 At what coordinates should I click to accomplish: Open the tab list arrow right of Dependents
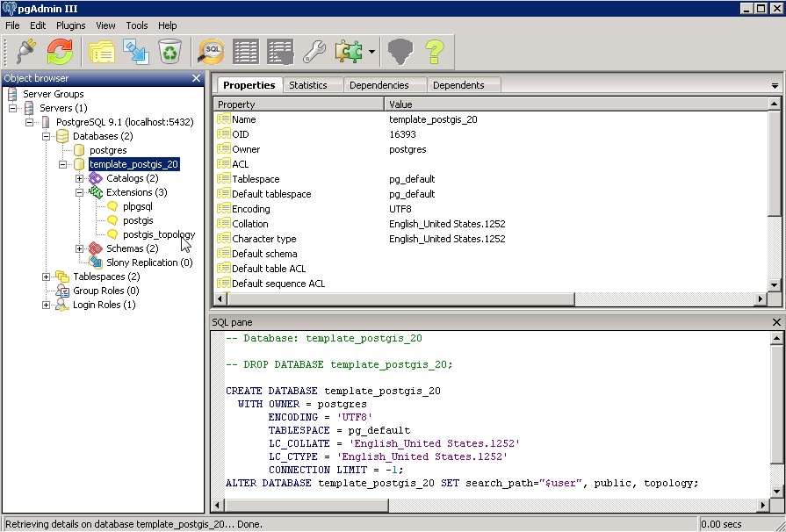[775, 86]
